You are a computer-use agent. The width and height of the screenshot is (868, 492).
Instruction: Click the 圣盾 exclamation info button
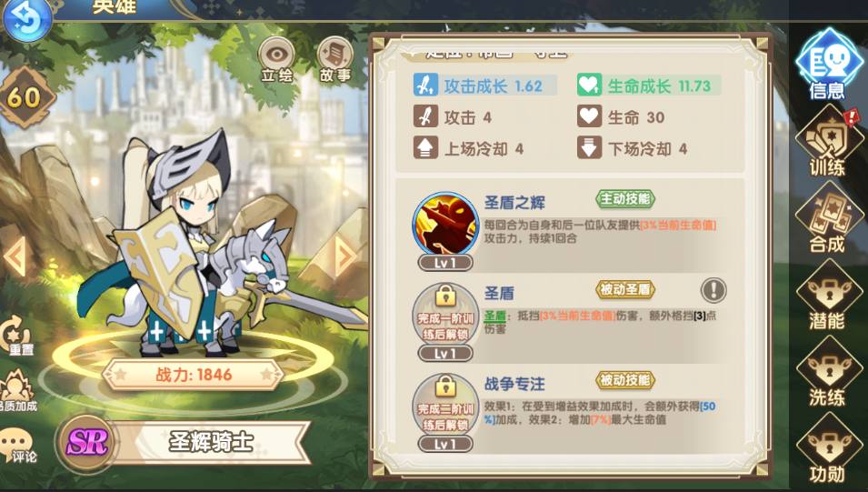[x=713, y=290]
